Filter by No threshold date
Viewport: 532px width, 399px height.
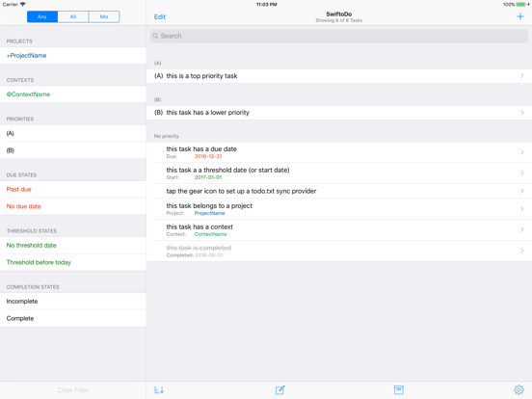pos(73,246)
